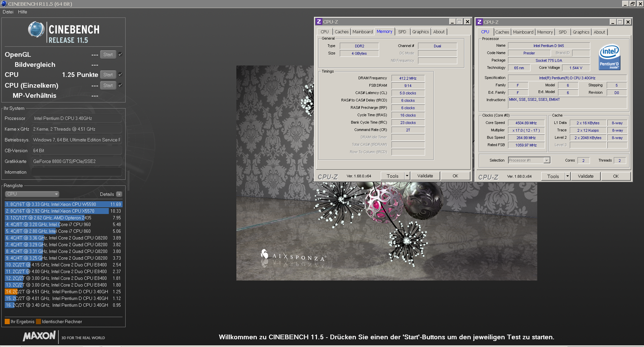Image resolution: width=644 pixels, height=347 pixels.
Task: Click the Intel Pentium D inside logo
Action: [609, 57]
